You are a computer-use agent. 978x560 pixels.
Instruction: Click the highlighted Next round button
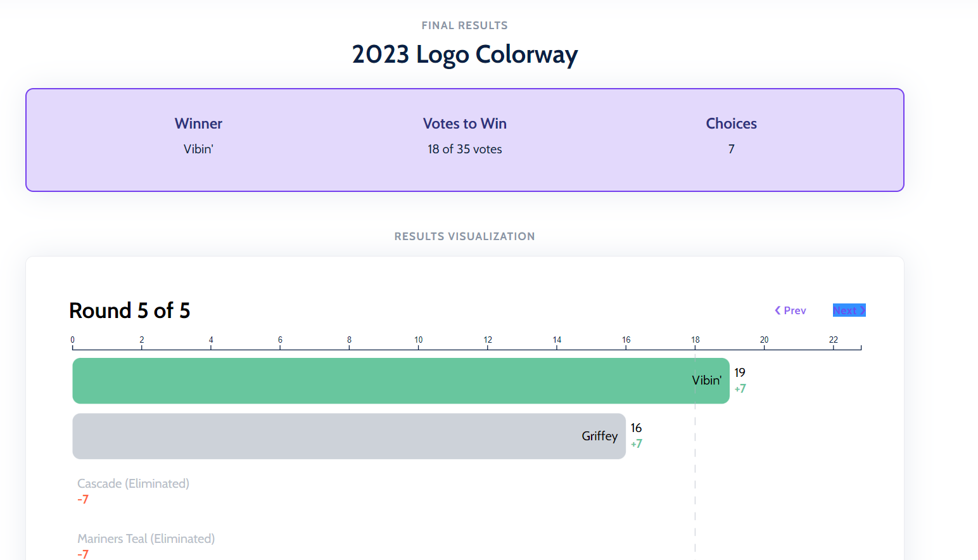tap(849, 310)
